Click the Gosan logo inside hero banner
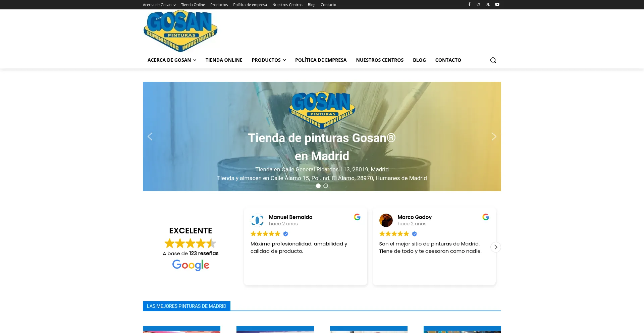 322,110
